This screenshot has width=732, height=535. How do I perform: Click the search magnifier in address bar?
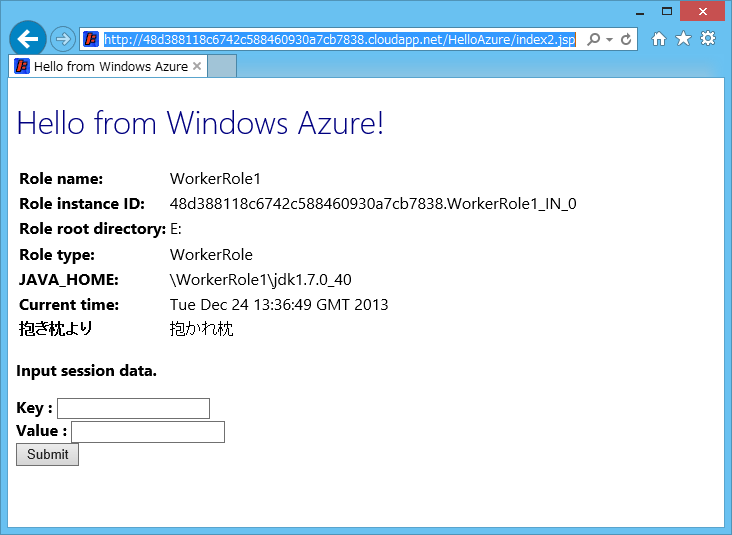(593, 39)
